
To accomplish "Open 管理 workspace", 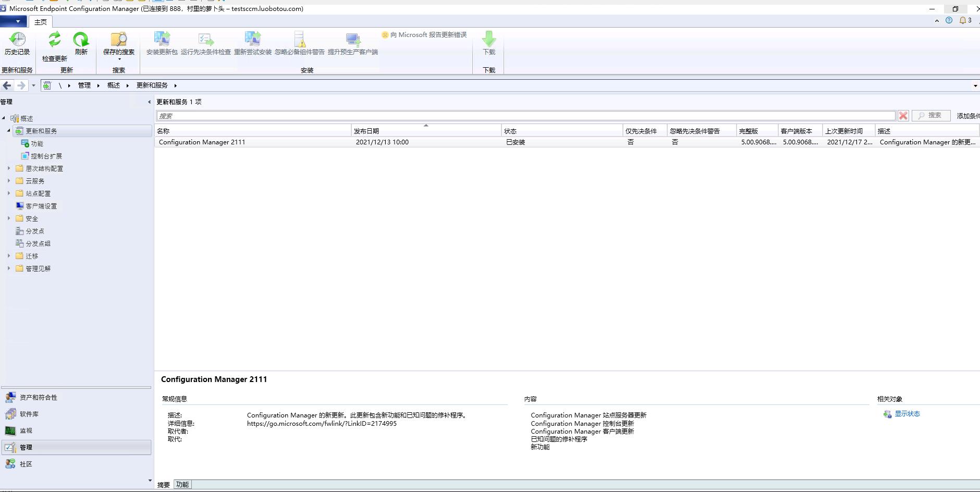I will pyautogui.click(x=77, y=447).
